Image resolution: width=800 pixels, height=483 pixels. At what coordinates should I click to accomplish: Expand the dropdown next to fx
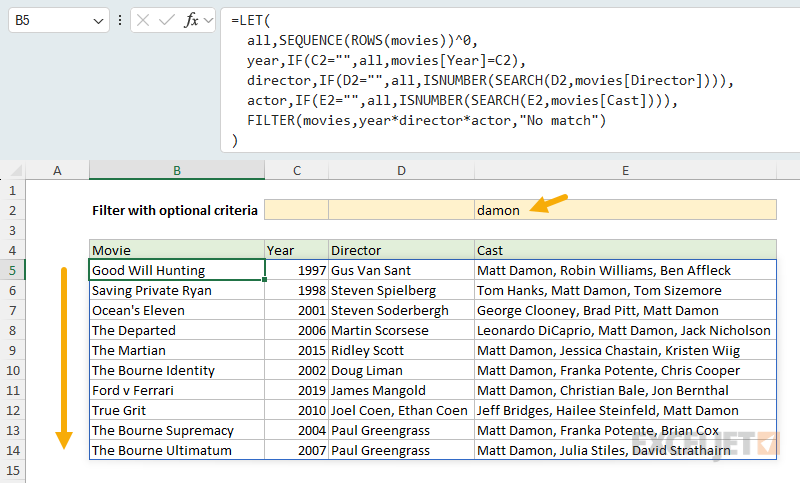click(x=208, y=20)
